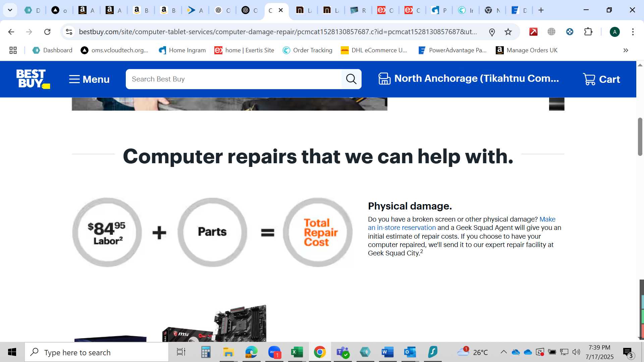
Task: Click the location pin icon in address bar
Action: coord(492,32)
